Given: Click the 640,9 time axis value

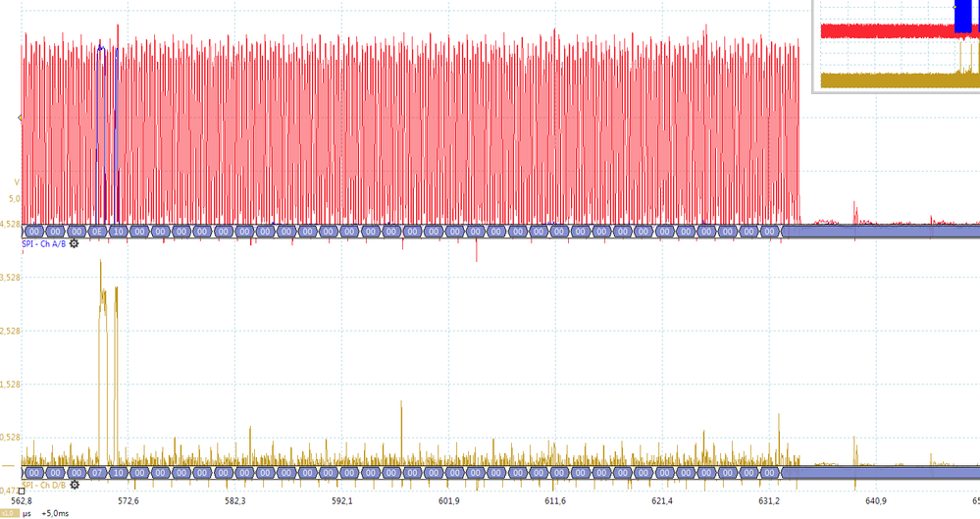Looking at the screenshot, I should tap(875, 501).
